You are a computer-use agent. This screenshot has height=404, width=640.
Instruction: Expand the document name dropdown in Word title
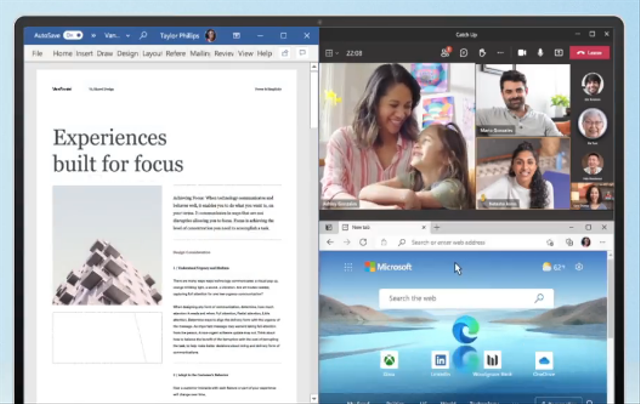click(x=128, y=36)
